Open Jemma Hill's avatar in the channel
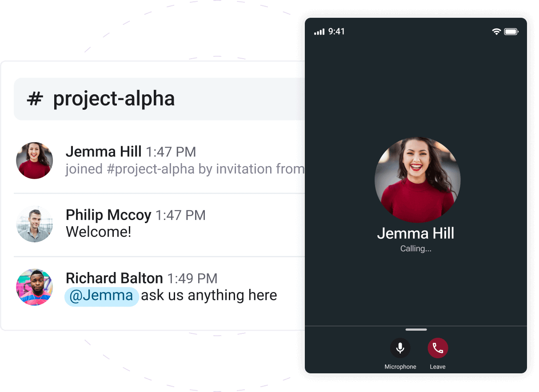This screenshot has height=392, width=539. coord(35,160)
